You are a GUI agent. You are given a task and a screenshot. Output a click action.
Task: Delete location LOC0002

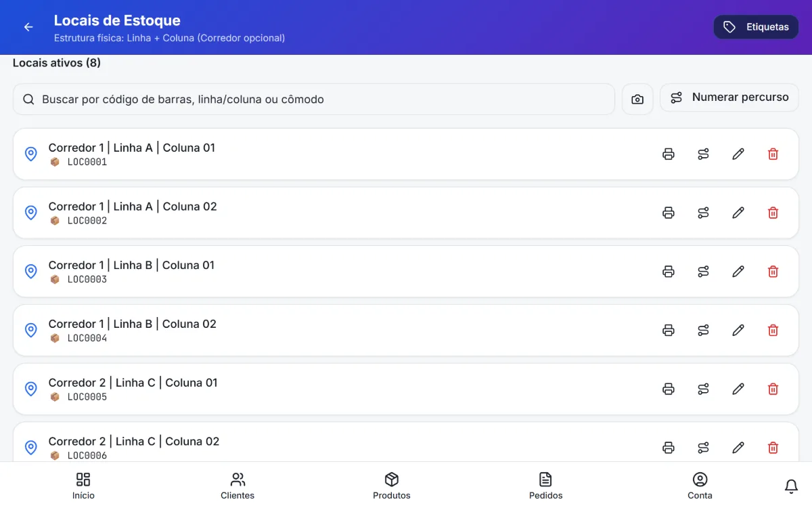(773, 213)
